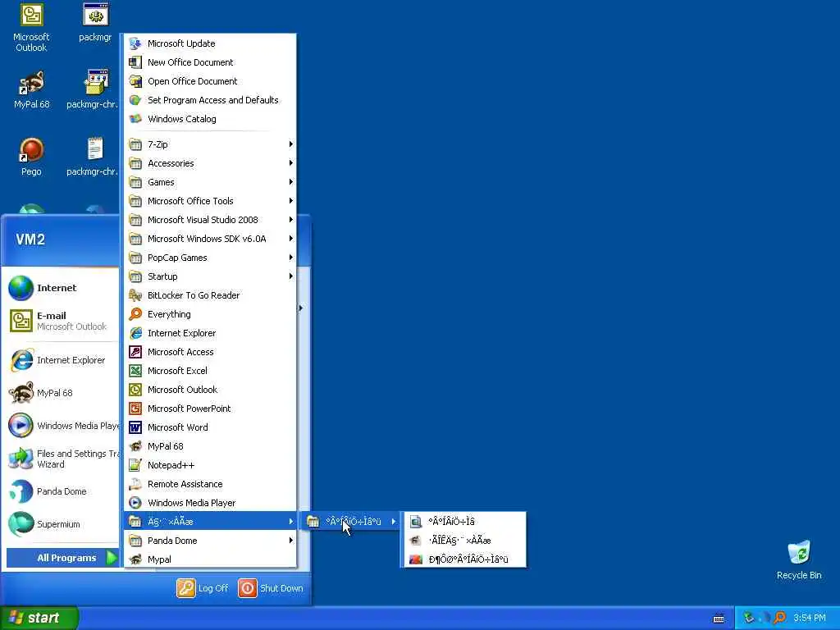Select the nested garbled-name subfolder entry
Image resolution: width=840 pixels, height=630 pixels.
pos(351,521)
